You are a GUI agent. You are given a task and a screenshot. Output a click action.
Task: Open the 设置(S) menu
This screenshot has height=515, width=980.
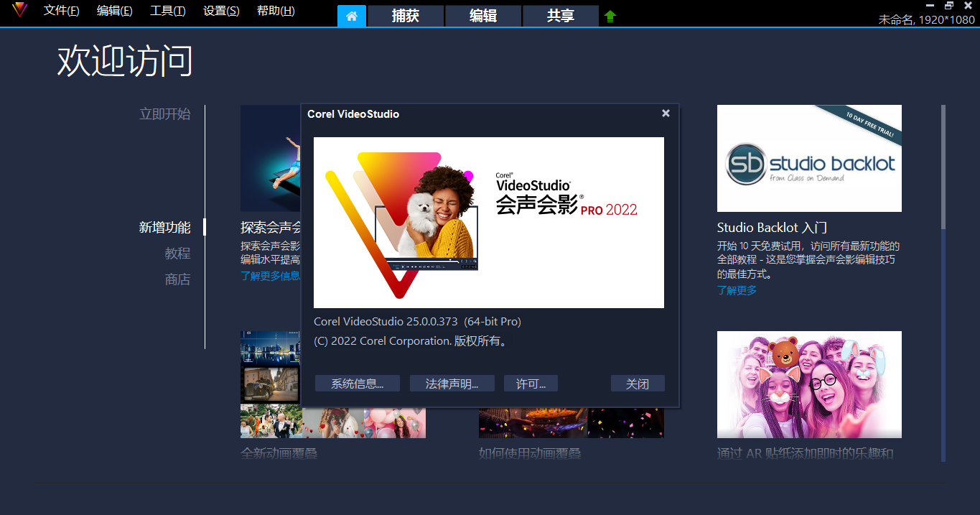pyautogui.click(x=221, y=11)
